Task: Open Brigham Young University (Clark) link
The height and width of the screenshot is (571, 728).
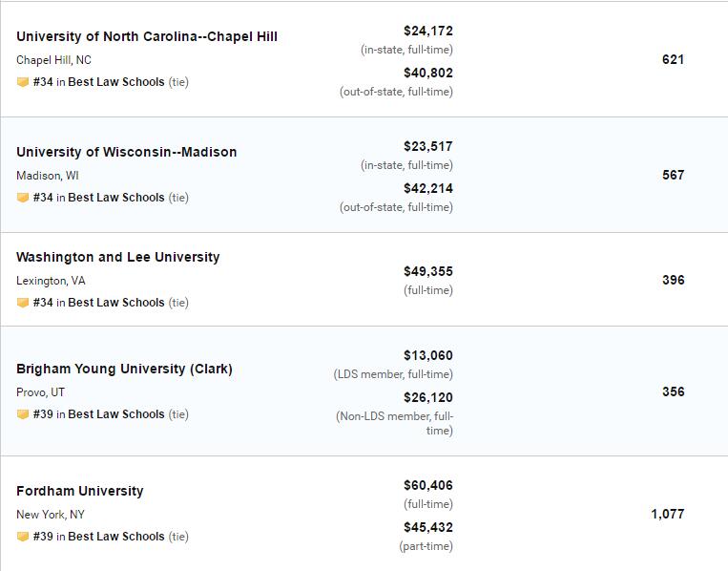Action: (x=124, y=369)
